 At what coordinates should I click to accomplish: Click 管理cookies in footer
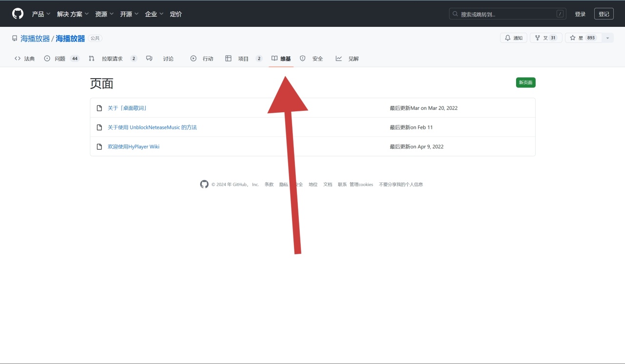pyautogui.click(x=361, y=184)
